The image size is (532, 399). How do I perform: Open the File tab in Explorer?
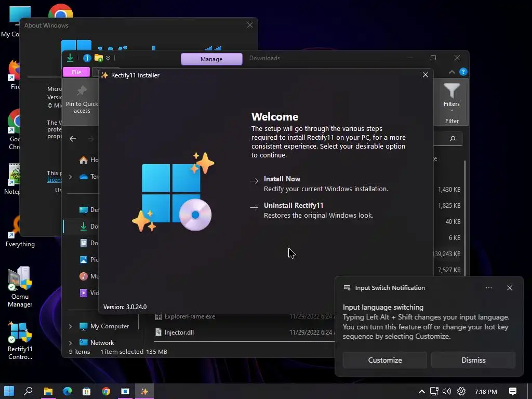[x=76, y=72]
